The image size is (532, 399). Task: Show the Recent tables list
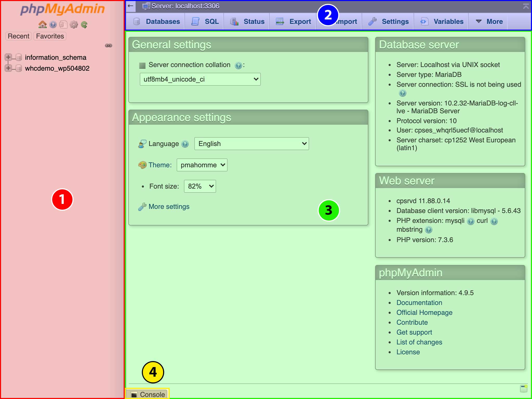[x=18, y=36]
